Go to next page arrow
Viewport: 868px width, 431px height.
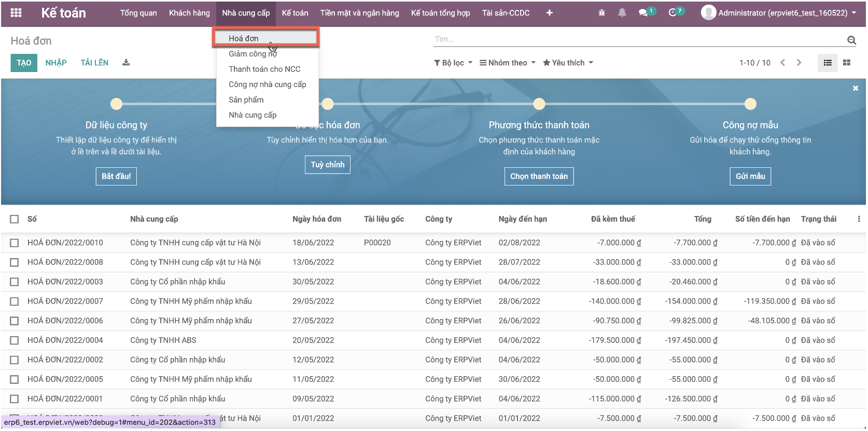(799, 63)
